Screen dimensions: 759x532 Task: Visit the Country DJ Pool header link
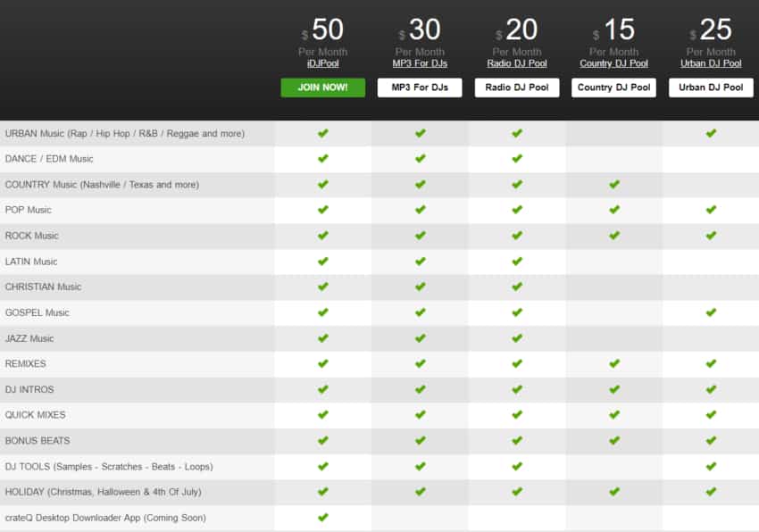[613, 63]
